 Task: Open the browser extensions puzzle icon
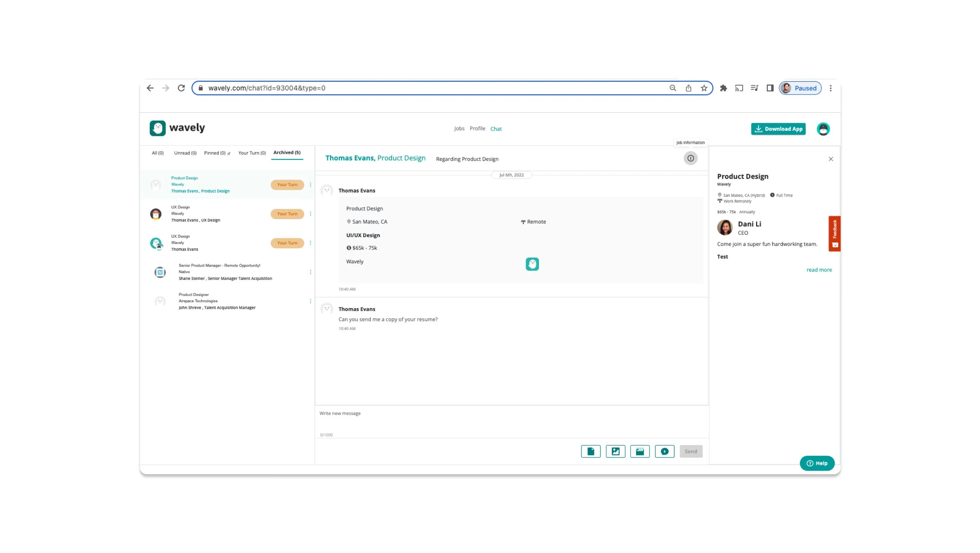723,88
